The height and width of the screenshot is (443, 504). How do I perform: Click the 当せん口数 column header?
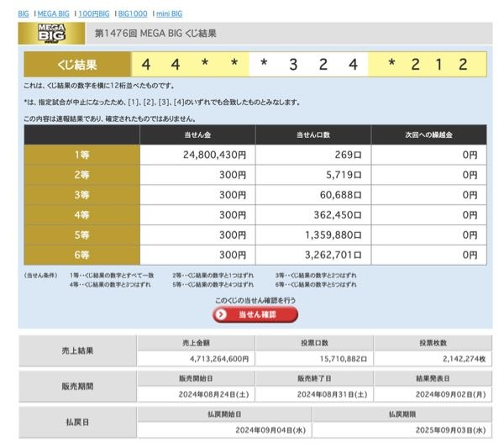pyautogui.click(x=313, y=134)
